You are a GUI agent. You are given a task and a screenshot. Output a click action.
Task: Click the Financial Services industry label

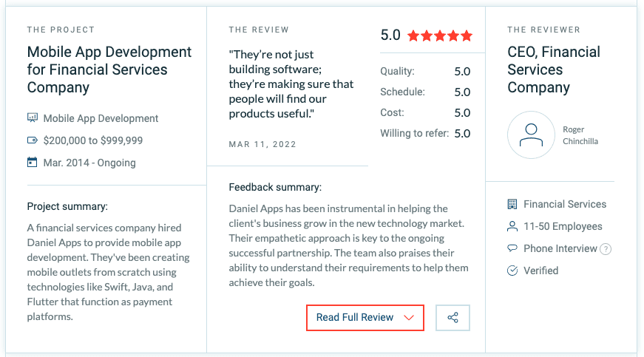point(565,204)
